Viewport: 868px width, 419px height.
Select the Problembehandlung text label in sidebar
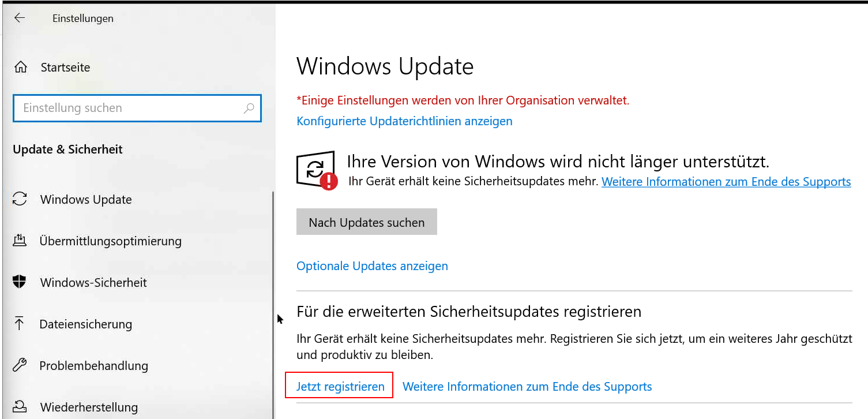(93, 365)
